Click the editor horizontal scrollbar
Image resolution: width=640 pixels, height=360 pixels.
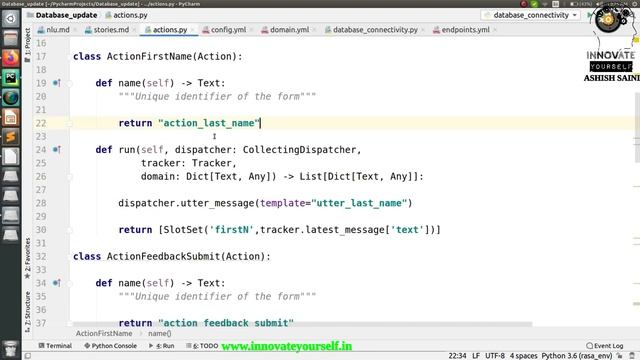coord(302,324)
